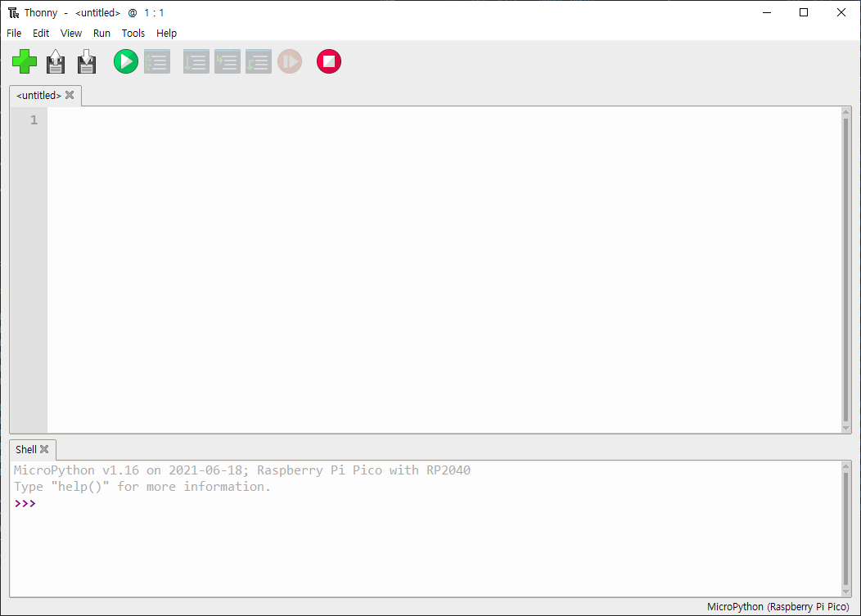The height and width of the screenshot is (616, 861).
Task: Click the green New file icon
Action: [x=25, y=61]
